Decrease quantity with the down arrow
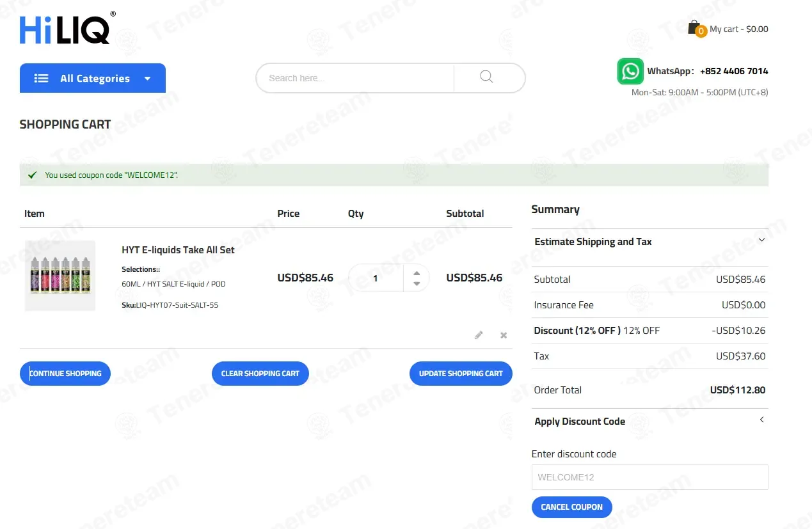This screenshot has width=812, height=529. (417, 283)
